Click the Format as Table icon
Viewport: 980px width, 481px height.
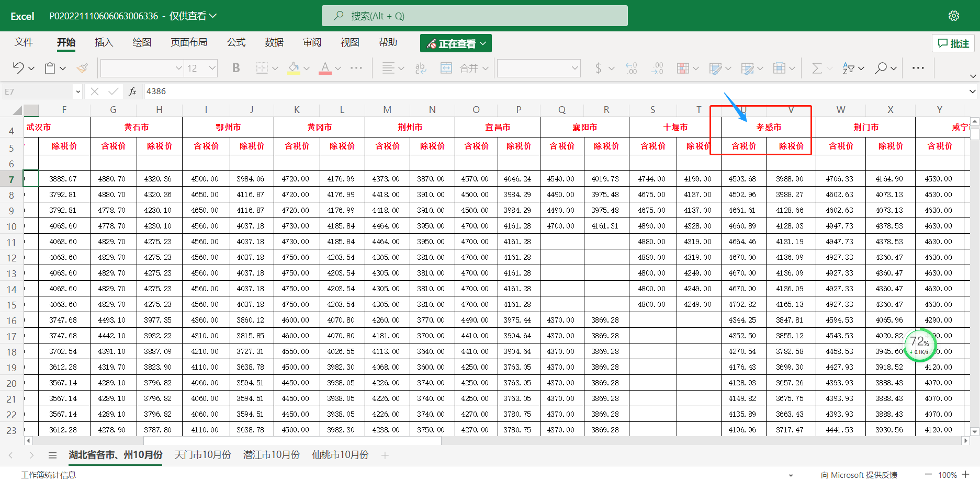click(x=748, y=68)
